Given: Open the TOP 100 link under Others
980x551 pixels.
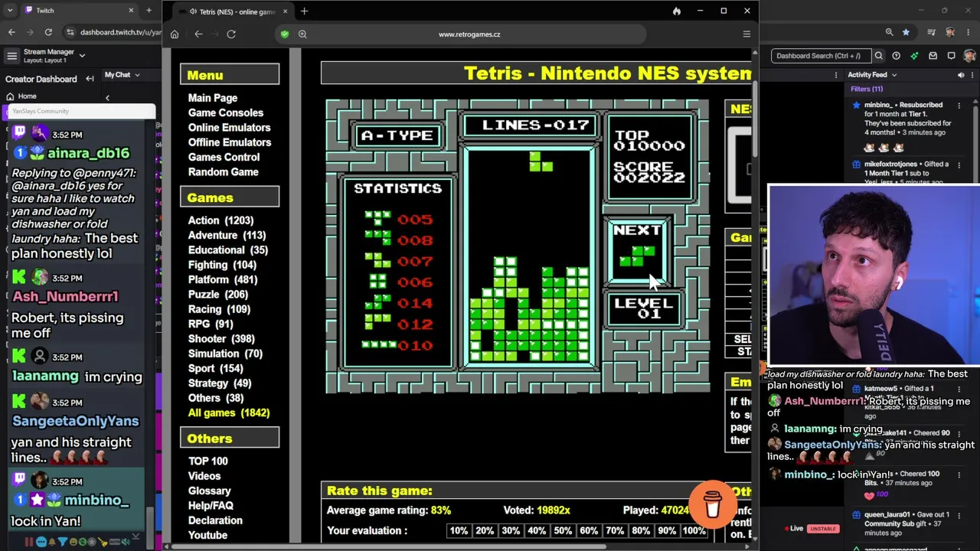Looking at the screenshot, I should (x=208, y=461).
